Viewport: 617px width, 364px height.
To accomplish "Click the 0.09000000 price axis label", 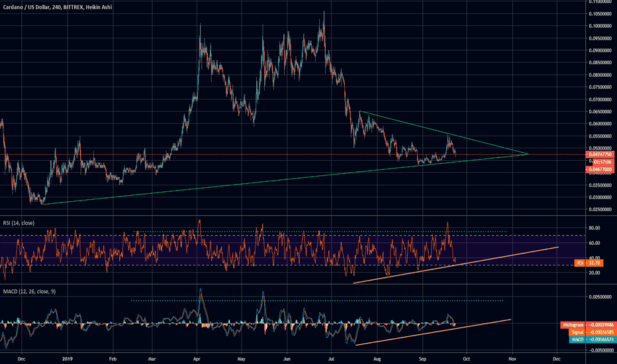I will pos(600,50).
